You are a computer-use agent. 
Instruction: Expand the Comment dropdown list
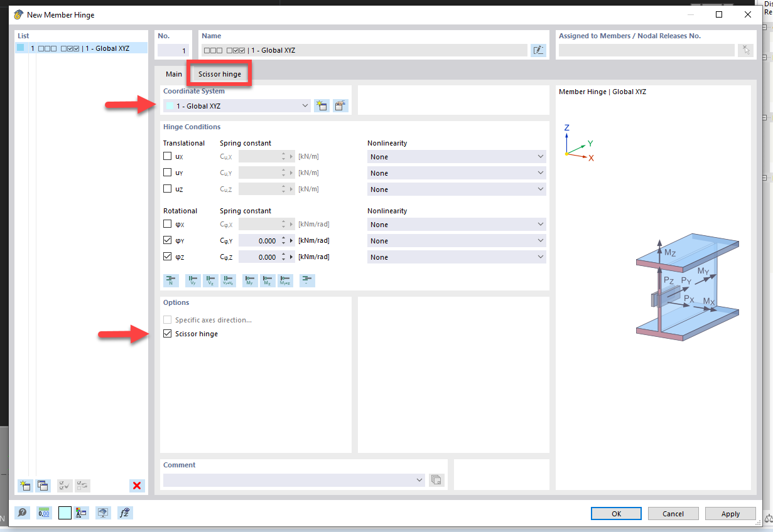[420, 480]
